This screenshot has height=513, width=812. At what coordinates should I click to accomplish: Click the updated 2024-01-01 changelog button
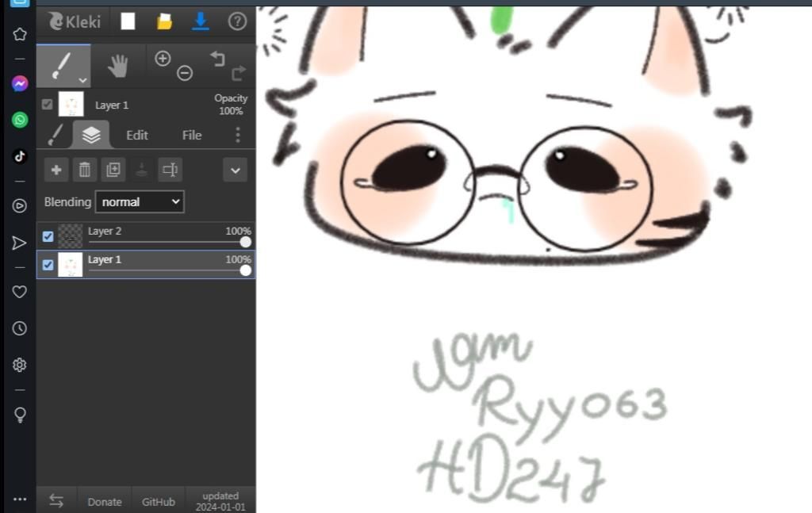point(220,501)
